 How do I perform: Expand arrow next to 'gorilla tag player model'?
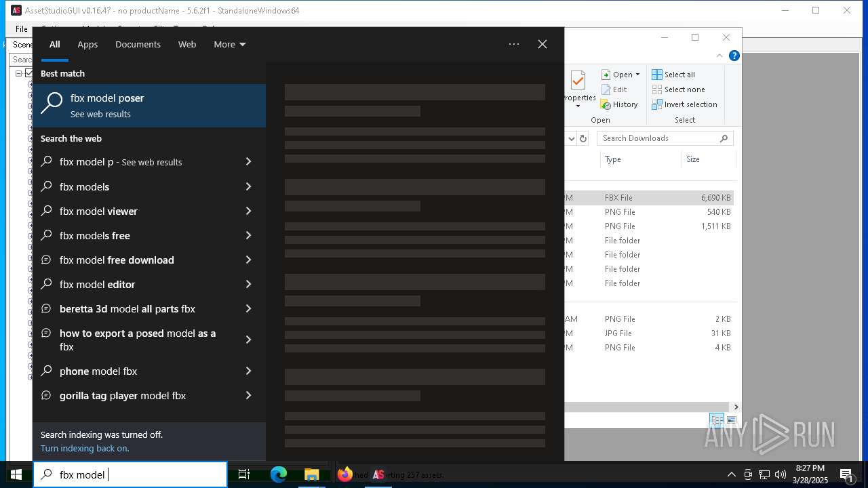click(x=248, y=395)
